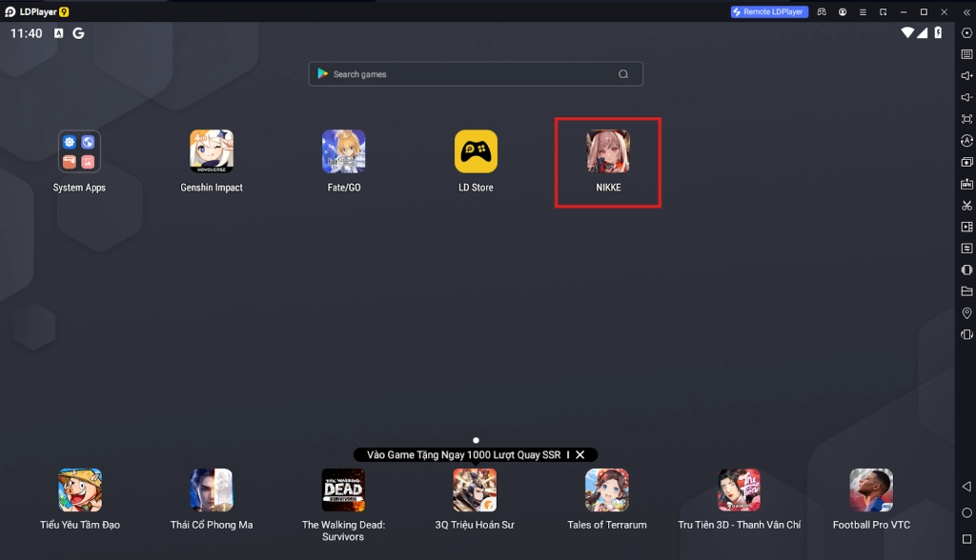Click the mini window mode icon in title bar
The width and height of the screenshot is (976, 560).
pos(884,11)
